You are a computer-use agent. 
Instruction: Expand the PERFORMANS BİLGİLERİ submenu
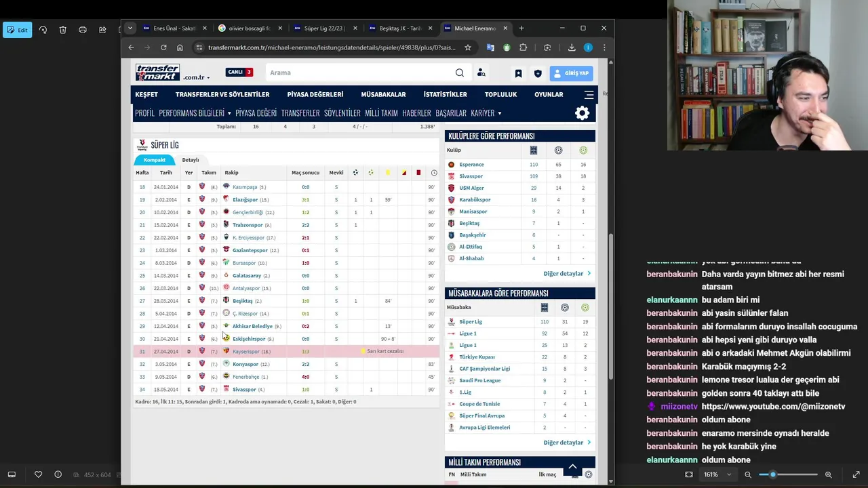(195, 113)
